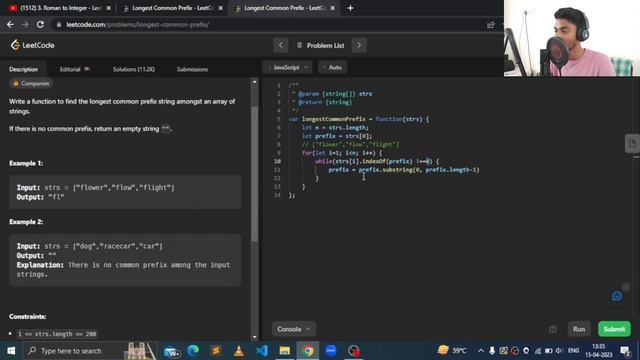Screen dimensions: 640x360
Task: Click 'Example 2:' heading
Action: click(x=26, y=222)
